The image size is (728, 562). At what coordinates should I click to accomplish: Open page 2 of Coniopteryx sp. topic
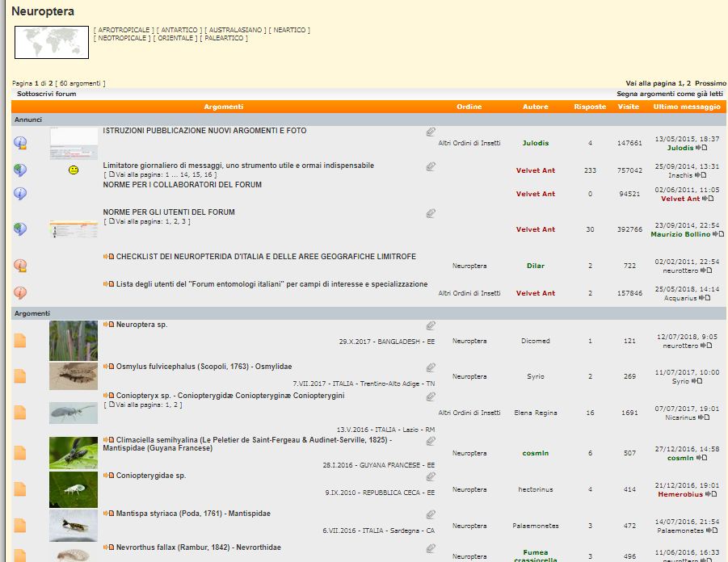point(179,405)
